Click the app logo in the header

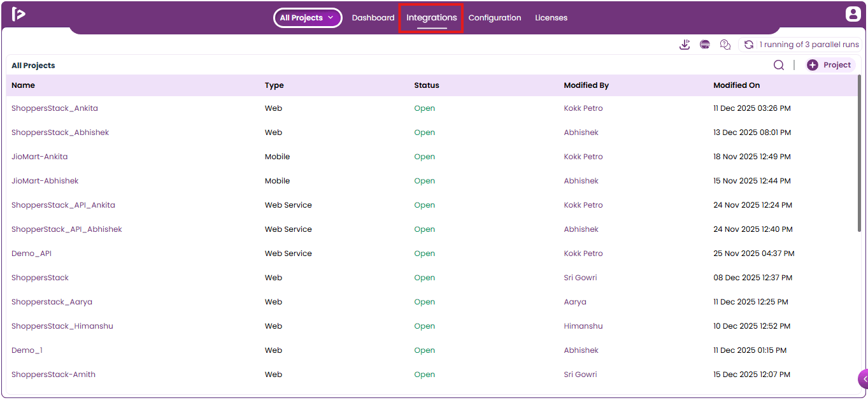click(x=18, y=14)
